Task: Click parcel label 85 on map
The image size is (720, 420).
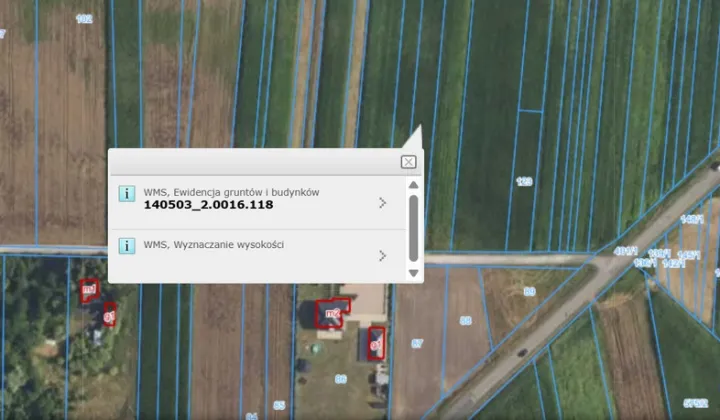Action: tap(279, 405)
